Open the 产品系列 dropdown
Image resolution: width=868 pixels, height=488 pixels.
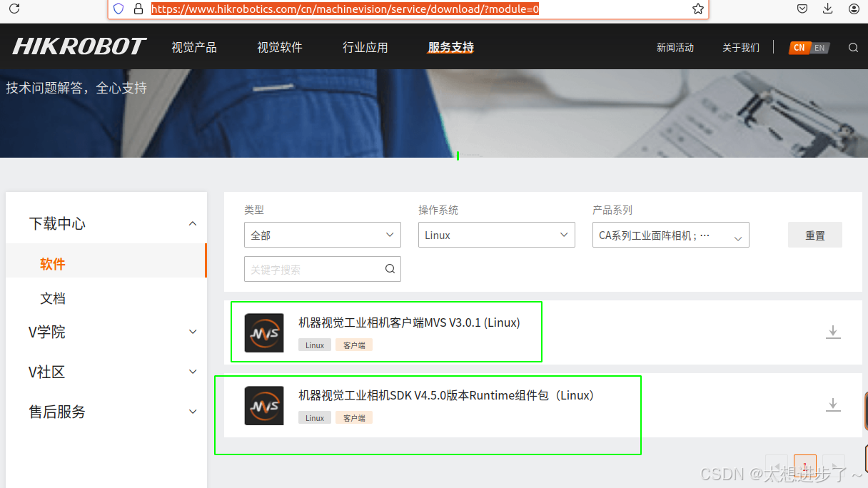pos(671,235)
